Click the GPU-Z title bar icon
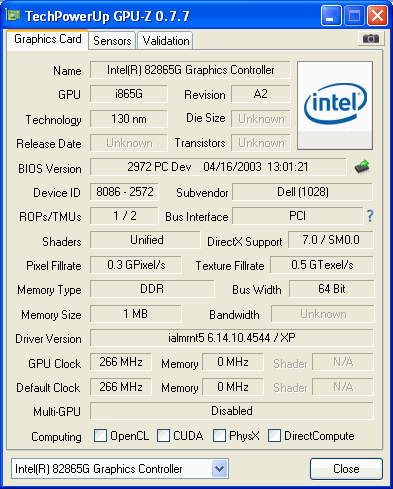 click(13, 15)
